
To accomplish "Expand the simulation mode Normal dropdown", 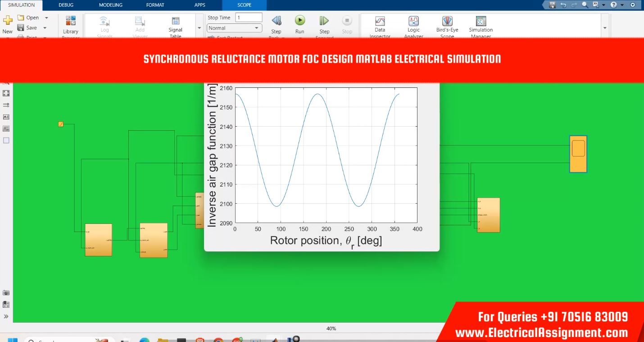I will [257, 28].
